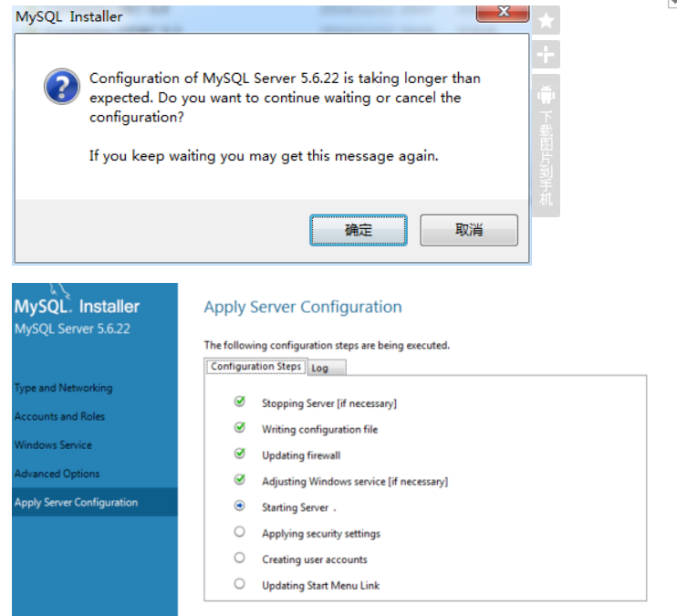Click the 'Stopping Server [if necessary]' step text
This screenshot has height=616, width=677.
pos(329,403)
